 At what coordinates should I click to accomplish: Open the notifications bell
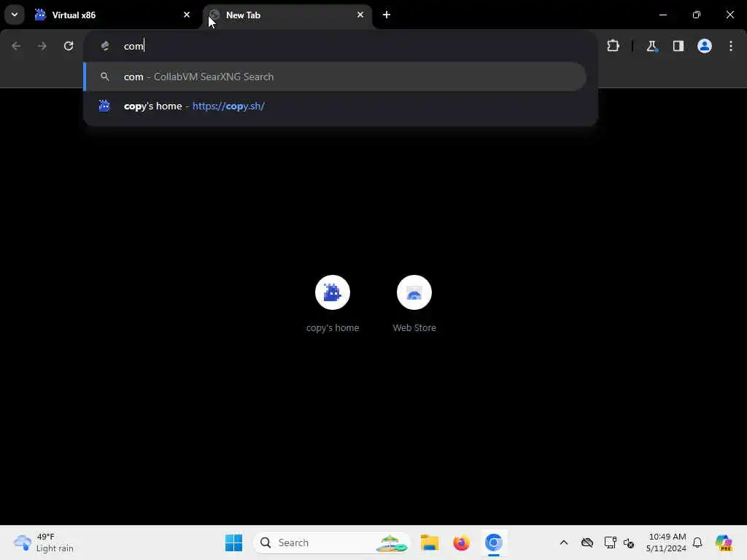point(697,542)
